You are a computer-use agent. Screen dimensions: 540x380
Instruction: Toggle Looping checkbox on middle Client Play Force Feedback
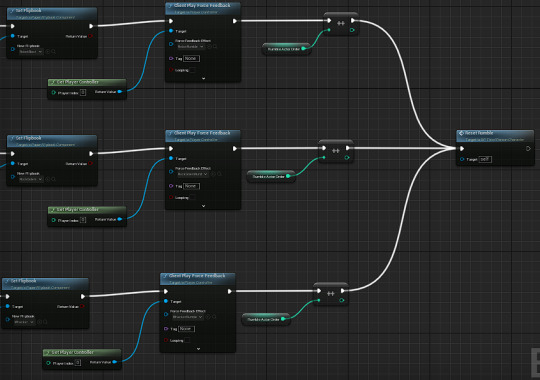(193, 197)
